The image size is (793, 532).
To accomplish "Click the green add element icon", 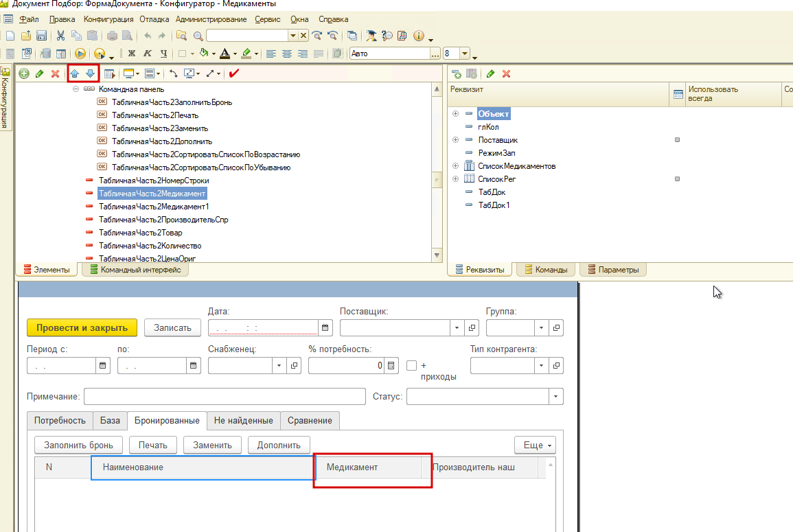I will pyautogui.click(x=24, y=73).
